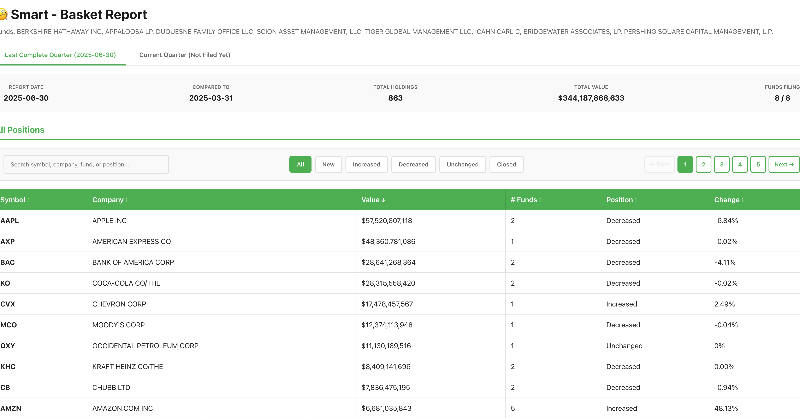The width and height of the screenshot is (800, 418).
Task: Click KRAFT HEINZ CO/THE company name
Action: tap(128, 366)
